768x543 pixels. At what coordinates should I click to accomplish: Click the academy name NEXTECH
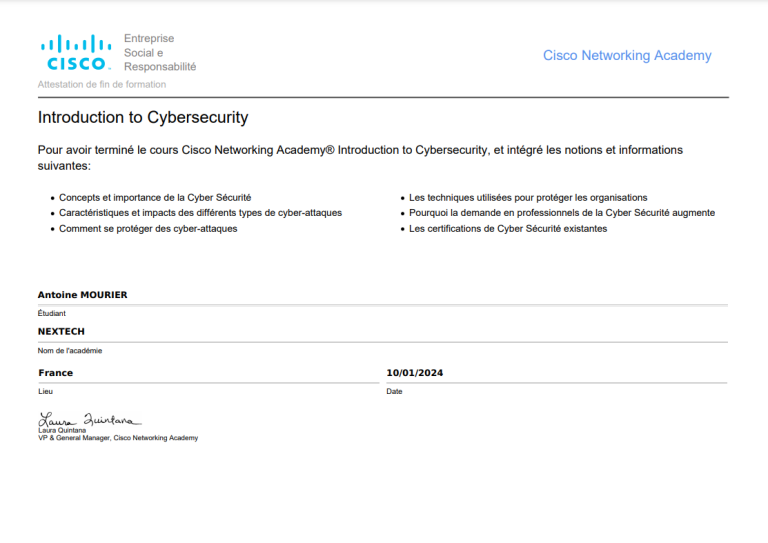61,331
